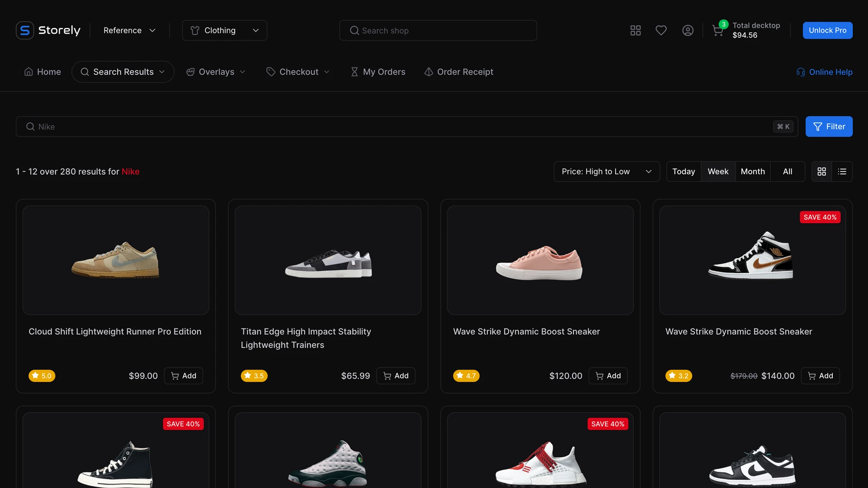Click the Search shop input field

click(x=438, y=30)
